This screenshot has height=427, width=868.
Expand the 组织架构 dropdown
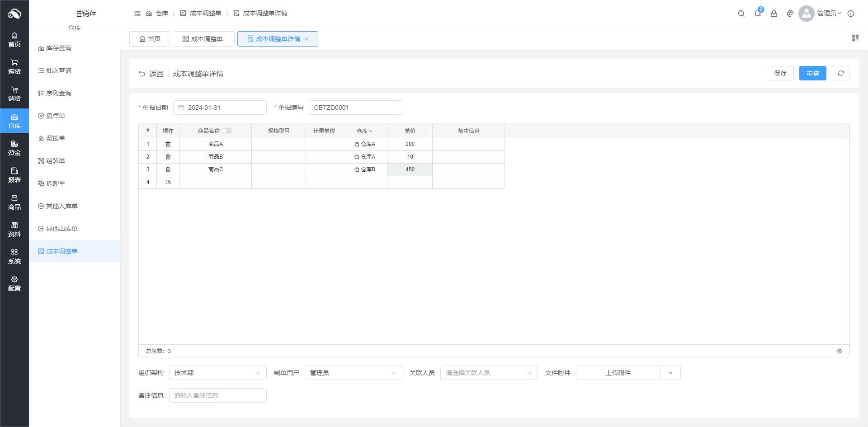point(217,373)
